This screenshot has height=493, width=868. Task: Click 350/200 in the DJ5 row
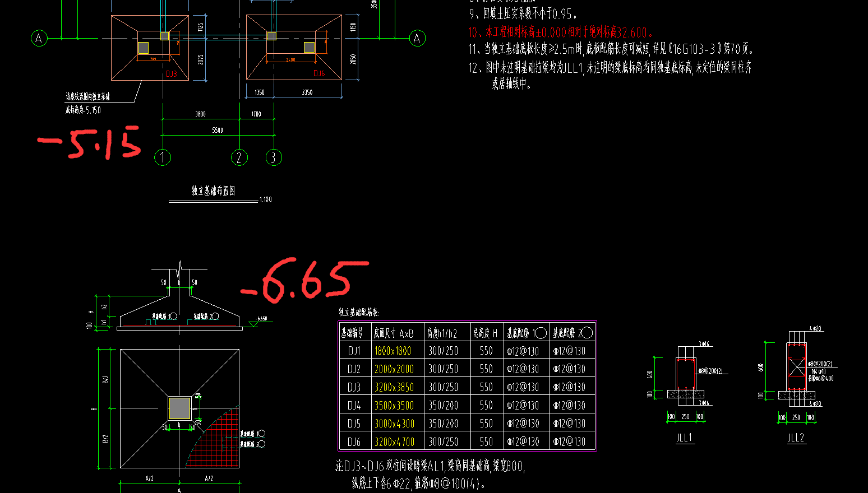pyautogui.click(x=444, y=424)
